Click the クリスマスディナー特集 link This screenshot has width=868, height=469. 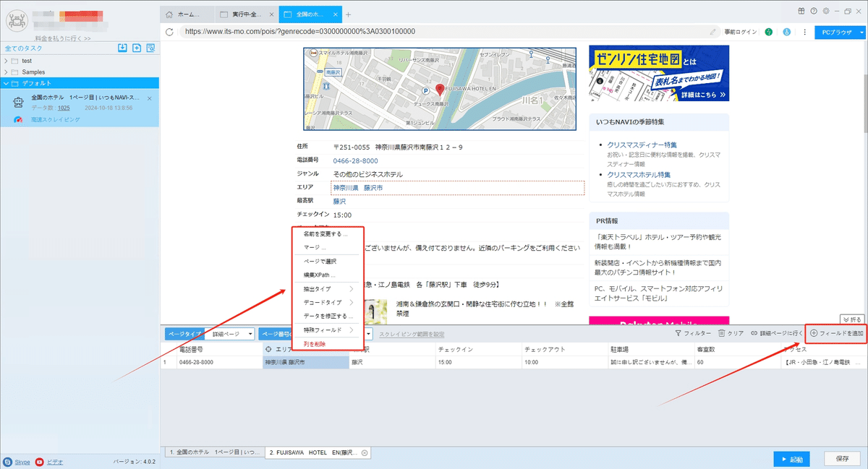click(x=642, y=145)
